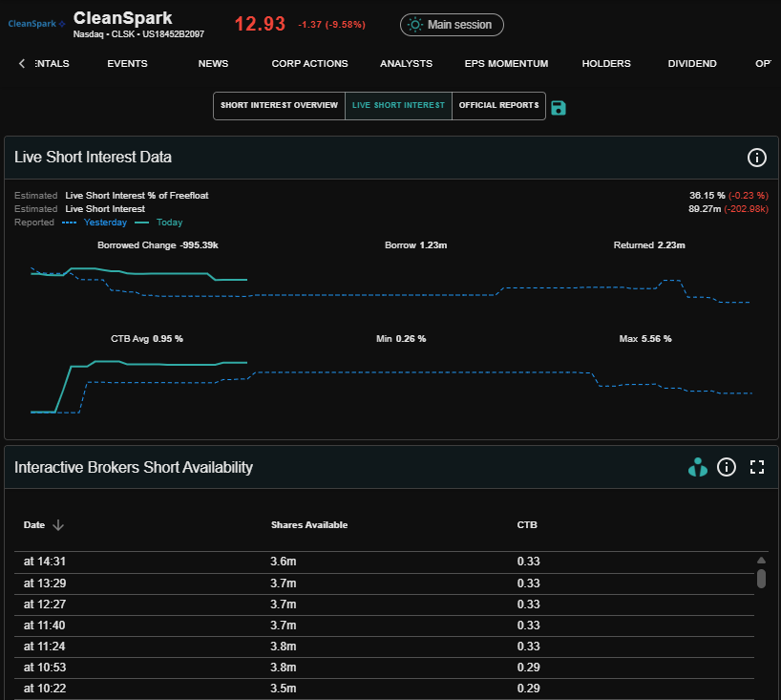Click 3.6m shares available value

click(x=284, y=562)
